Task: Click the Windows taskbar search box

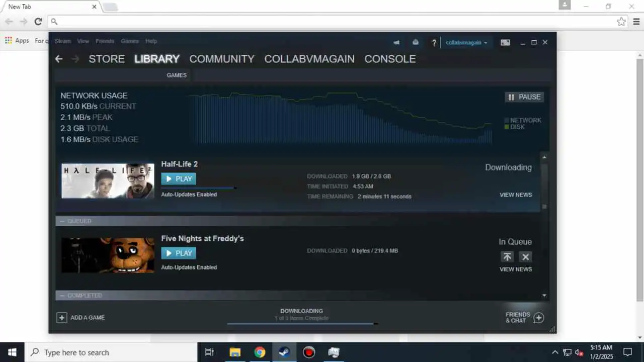Action: pyautogui.click(x=111, y=352)
